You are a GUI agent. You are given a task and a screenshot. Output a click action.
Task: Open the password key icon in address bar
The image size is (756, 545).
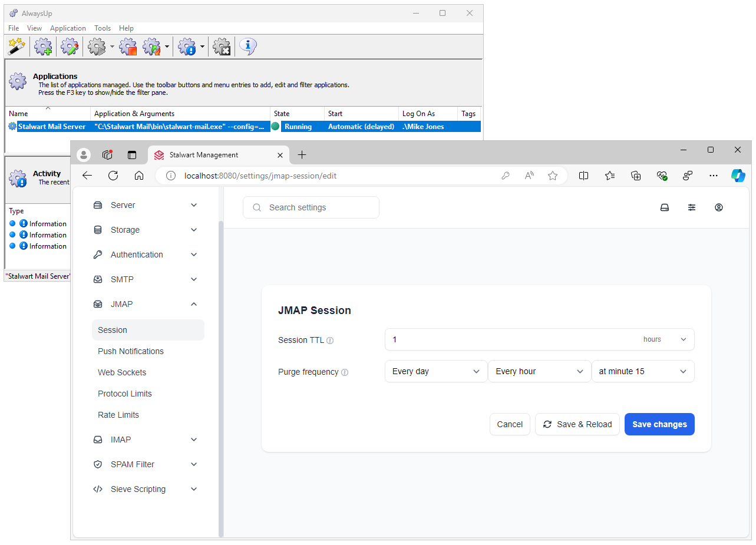tap(506, 176)
